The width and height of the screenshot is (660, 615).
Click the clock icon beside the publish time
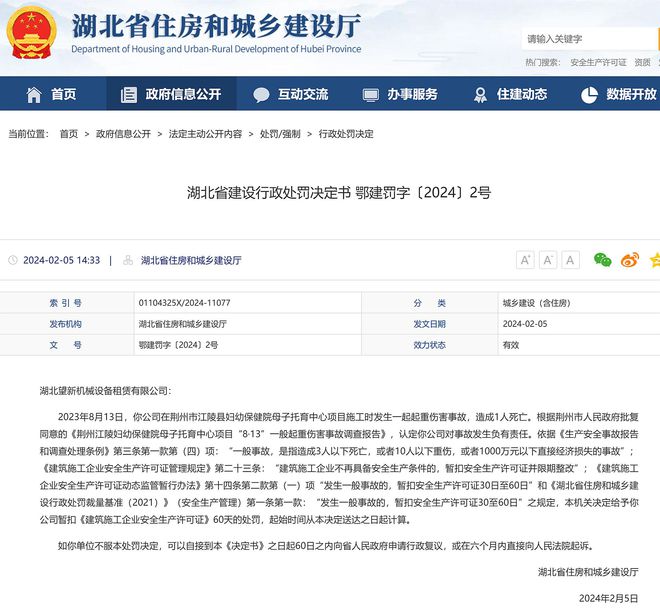13,260
